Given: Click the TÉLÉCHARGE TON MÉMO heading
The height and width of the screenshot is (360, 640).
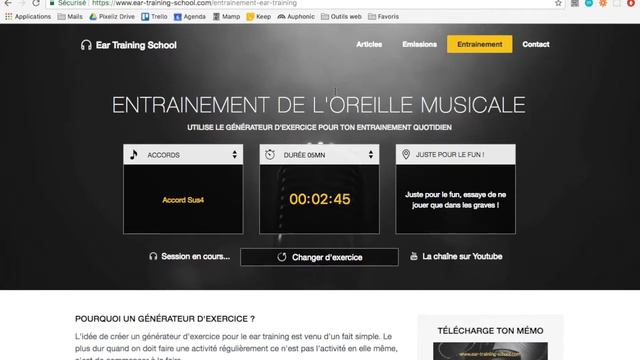Looking at the screenshot, I should 490,331.
